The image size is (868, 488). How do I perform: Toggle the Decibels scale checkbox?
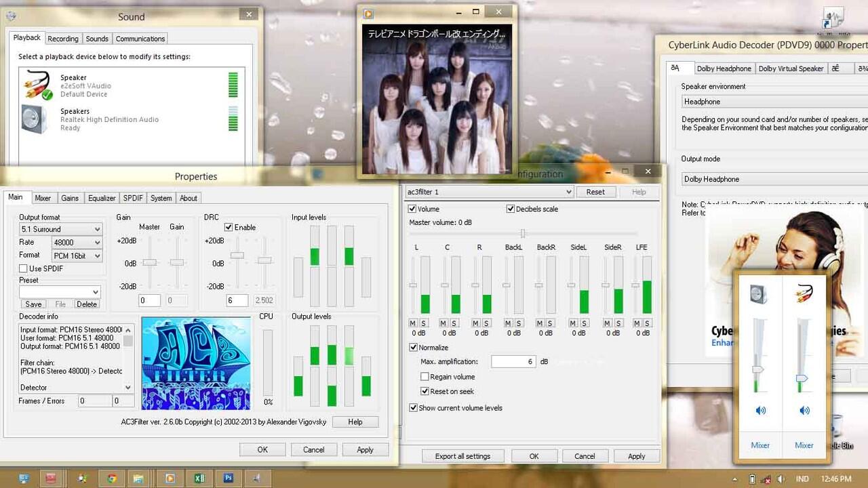click(510, 209)
